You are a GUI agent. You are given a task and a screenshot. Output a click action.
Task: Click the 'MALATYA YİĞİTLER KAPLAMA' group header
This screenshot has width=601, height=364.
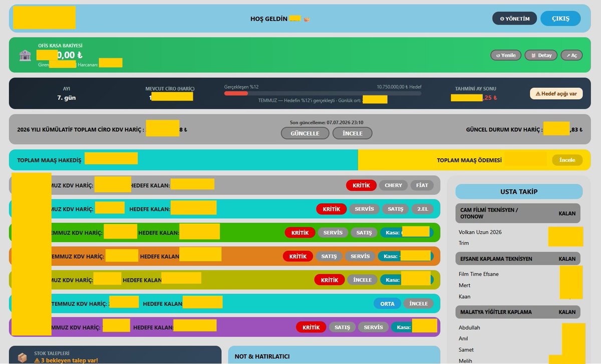518,312
